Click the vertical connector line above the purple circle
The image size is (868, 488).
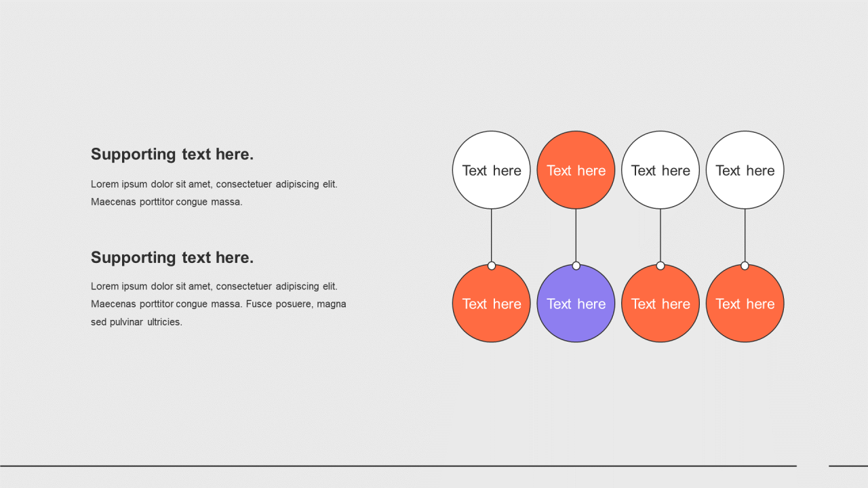pos(576,235)
